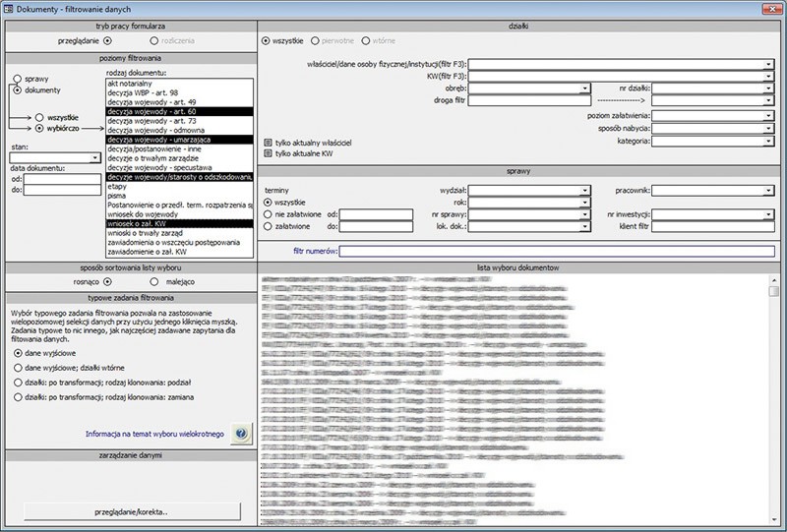
Task: Select the 'rozliczenia' radio button
Action: pyautogui.click(x=154, y=40)
